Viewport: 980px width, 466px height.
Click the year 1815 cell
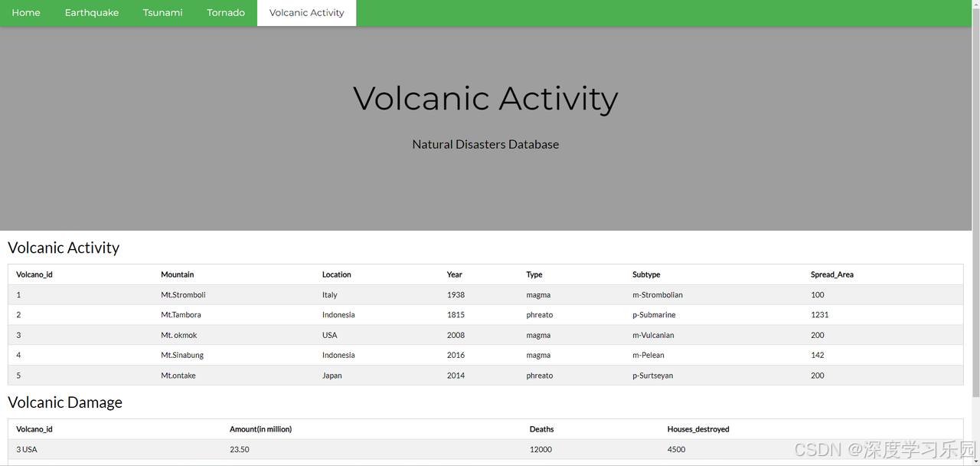[456, 315]
